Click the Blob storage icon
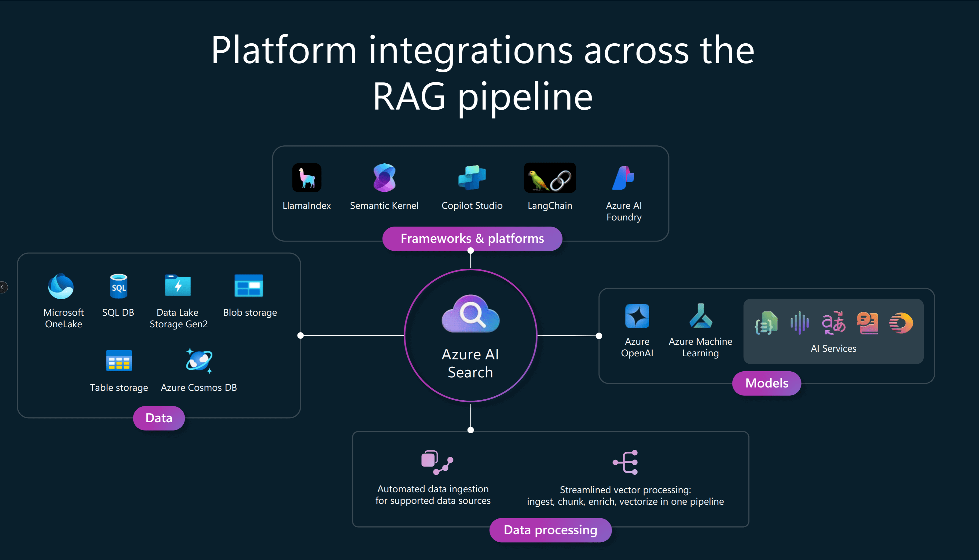The width and height of the screenshot is (979, 560). coord(249,285)
